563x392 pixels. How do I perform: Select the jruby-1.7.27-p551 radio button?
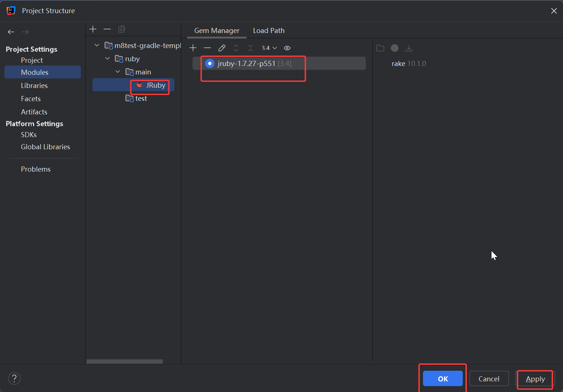[x=209, y=63]
